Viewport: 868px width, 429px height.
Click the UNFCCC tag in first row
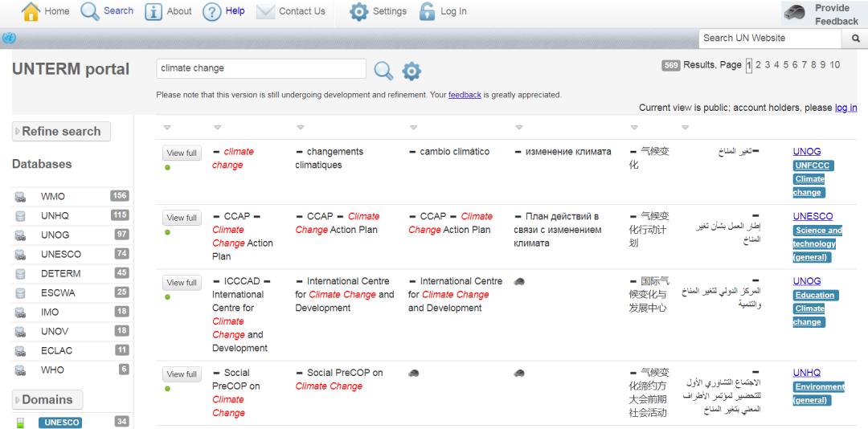[x=813, y=165]
